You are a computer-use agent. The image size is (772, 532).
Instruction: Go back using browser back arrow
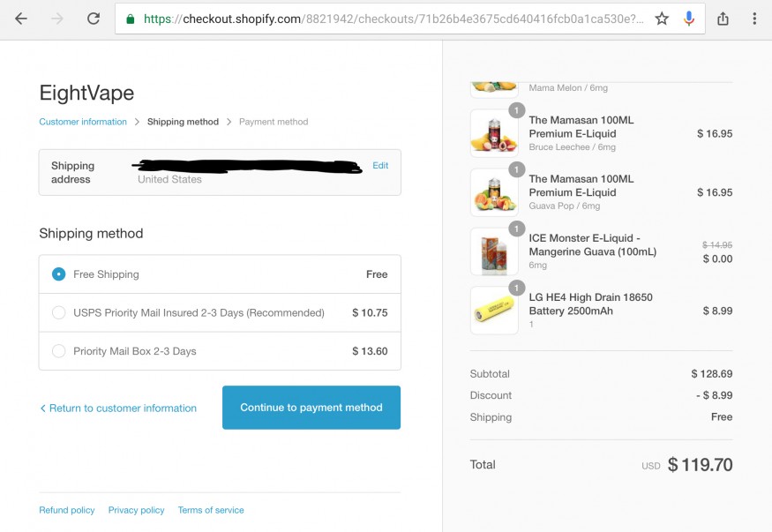click(21, 19)
